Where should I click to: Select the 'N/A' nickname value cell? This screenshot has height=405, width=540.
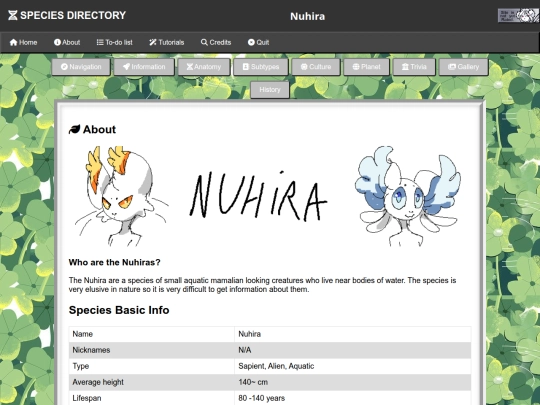click(x=353, y=350)
